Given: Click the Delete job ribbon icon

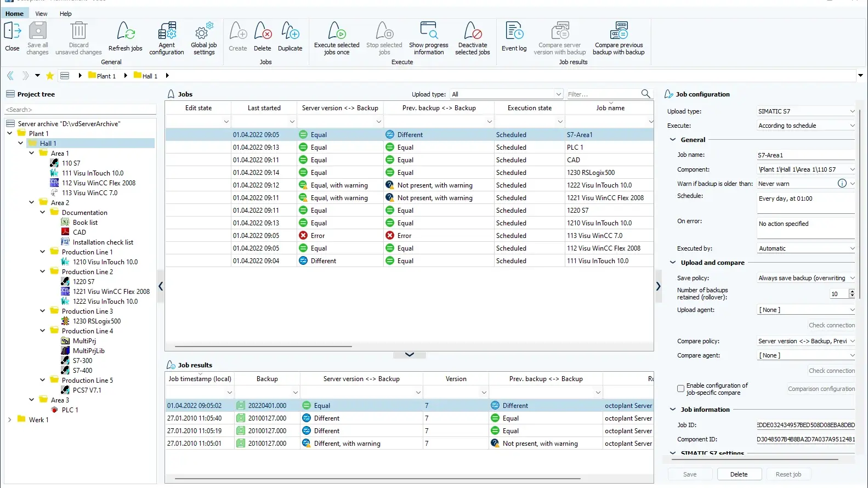Looking at the screenshot, I should point(263,37).
